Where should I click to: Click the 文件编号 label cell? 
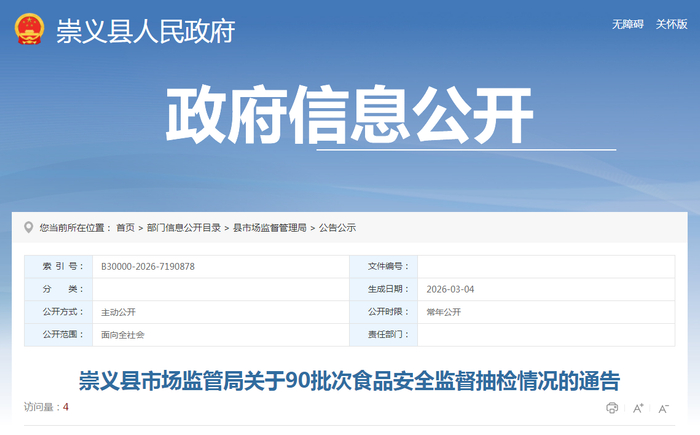pyautogui.click(x=383, y=267)
